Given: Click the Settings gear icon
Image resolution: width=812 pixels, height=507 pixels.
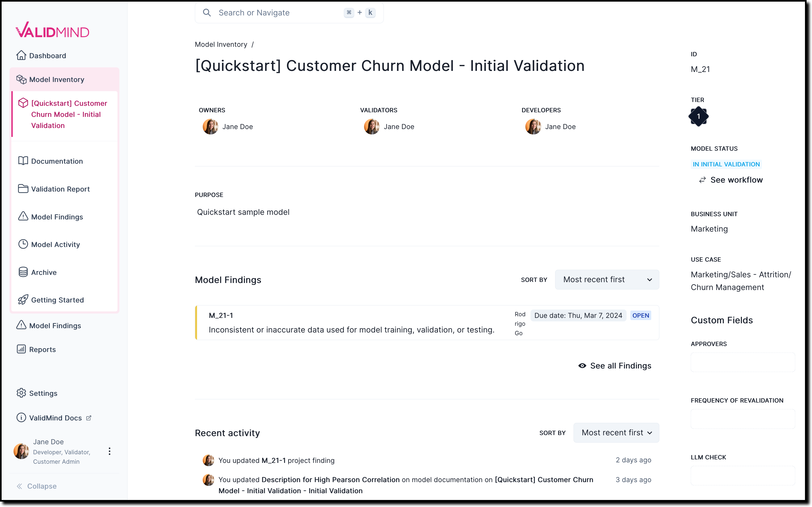Looking at the screenshot, I should click(21, 393).
